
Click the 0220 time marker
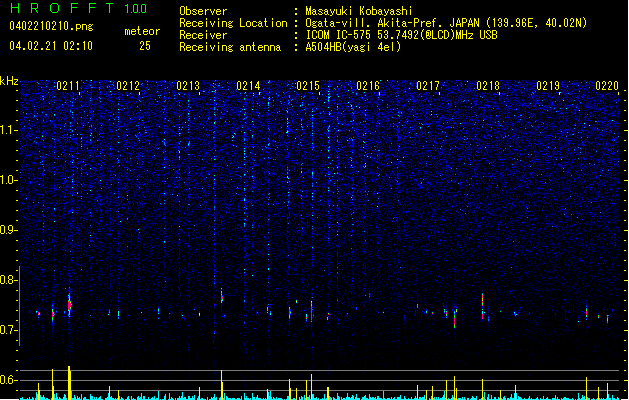pos(607,86)
